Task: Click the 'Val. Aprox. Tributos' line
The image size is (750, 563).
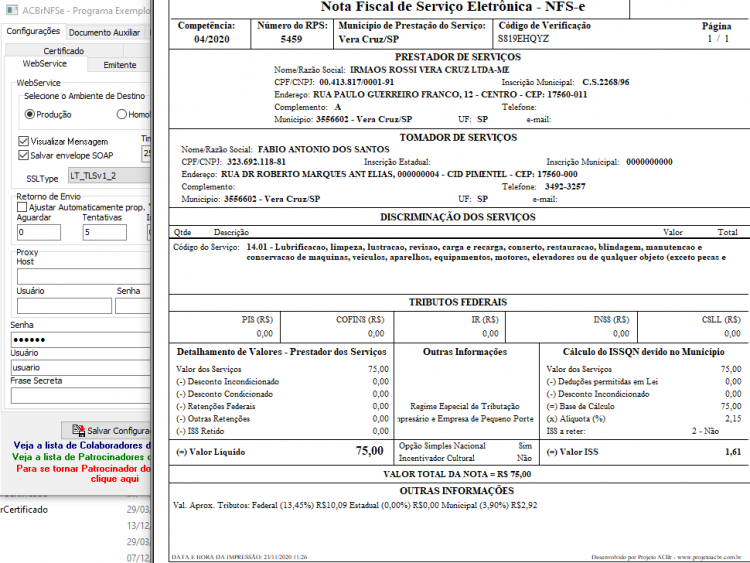Action: point(355,505)
